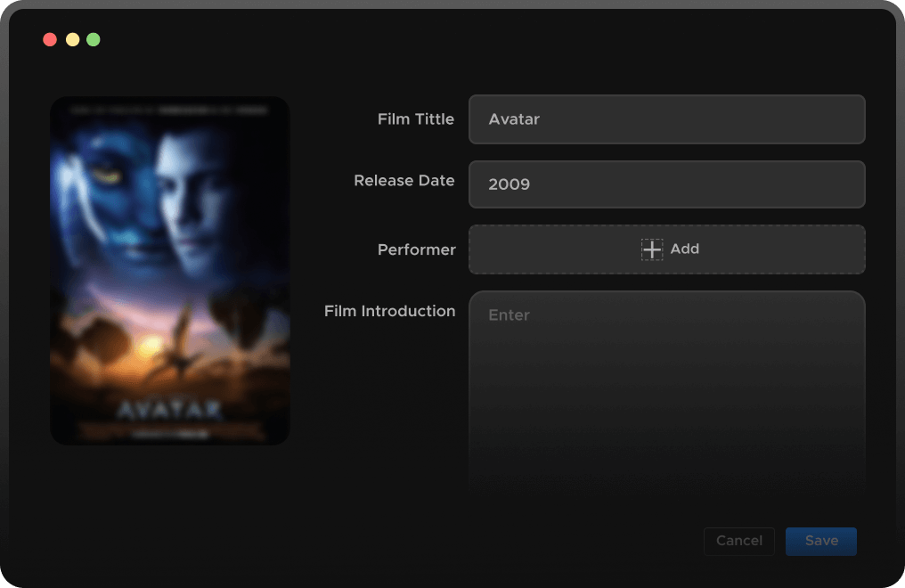Minimize window with the yellow button

click(72, 40)
